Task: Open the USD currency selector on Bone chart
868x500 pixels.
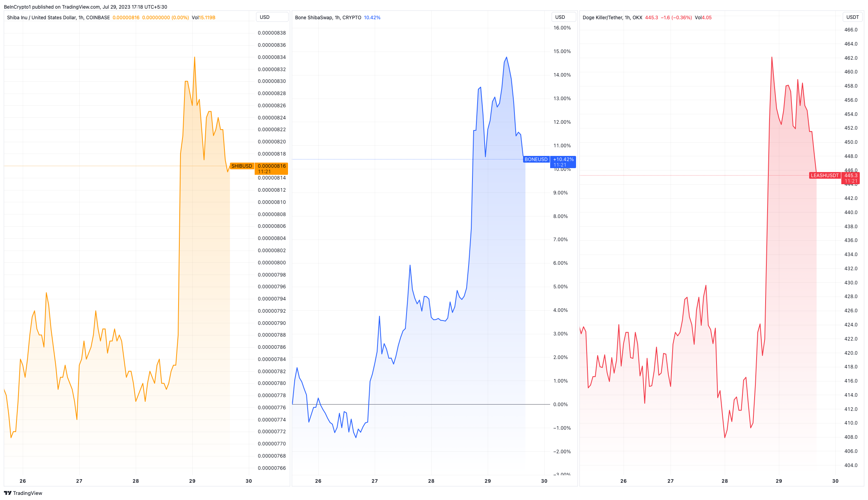Action: tap(563, 17)
